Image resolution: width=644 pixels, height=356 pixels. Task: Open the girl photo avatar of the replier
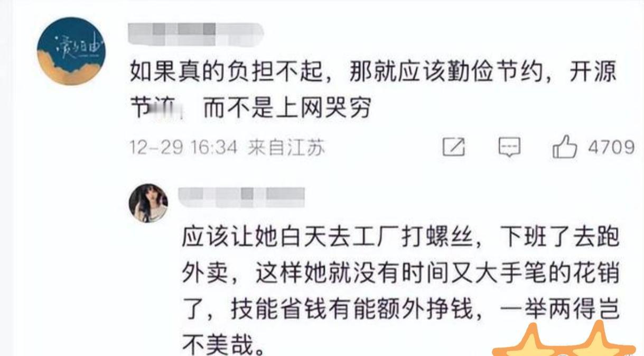tap(148, 203)
